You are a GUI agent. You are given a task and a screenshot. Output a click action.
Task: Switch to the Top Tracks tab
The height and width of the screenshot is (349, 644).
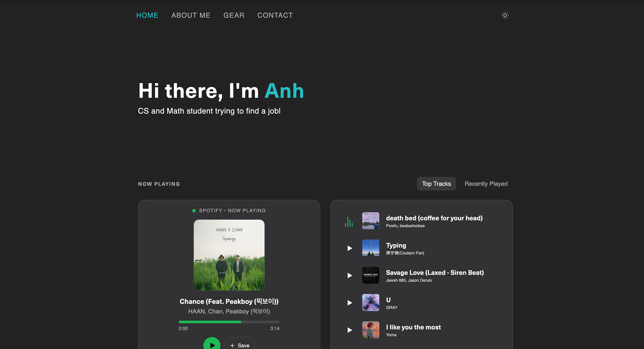(436, 184)
